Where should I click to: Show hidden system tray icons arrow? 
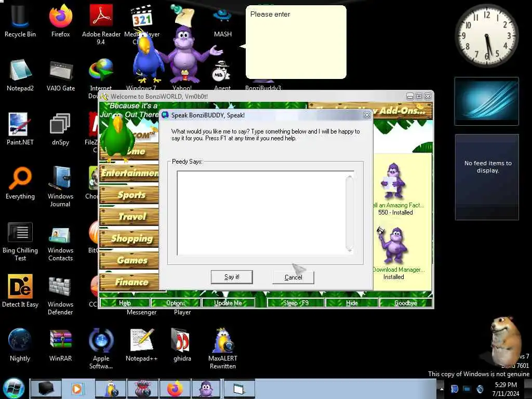(x=442, y=389)
